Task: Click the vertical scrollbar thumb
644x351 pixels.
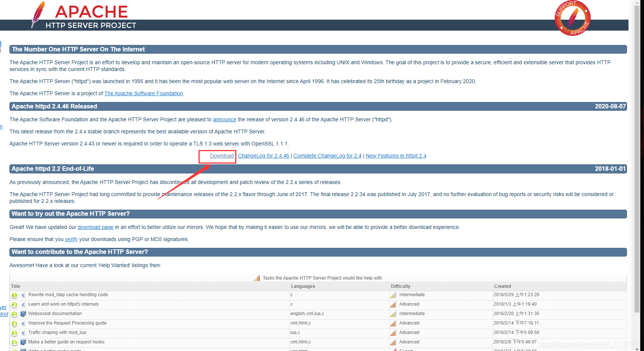Action: [x=637, y=159]
